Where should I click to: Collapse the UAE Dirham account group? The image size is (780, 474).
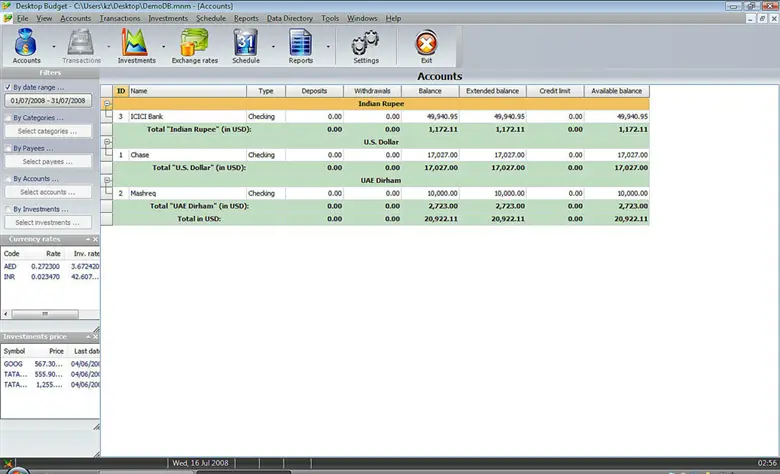[107, 182]
